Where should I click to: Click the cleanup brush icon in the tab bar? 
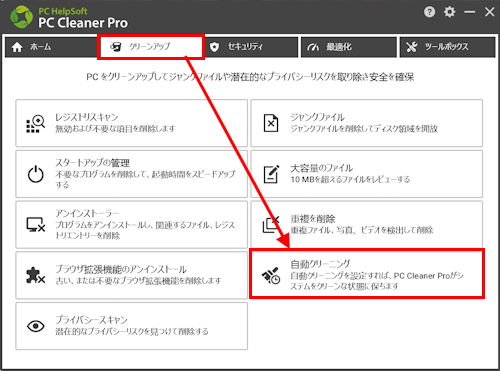point(116,47)
